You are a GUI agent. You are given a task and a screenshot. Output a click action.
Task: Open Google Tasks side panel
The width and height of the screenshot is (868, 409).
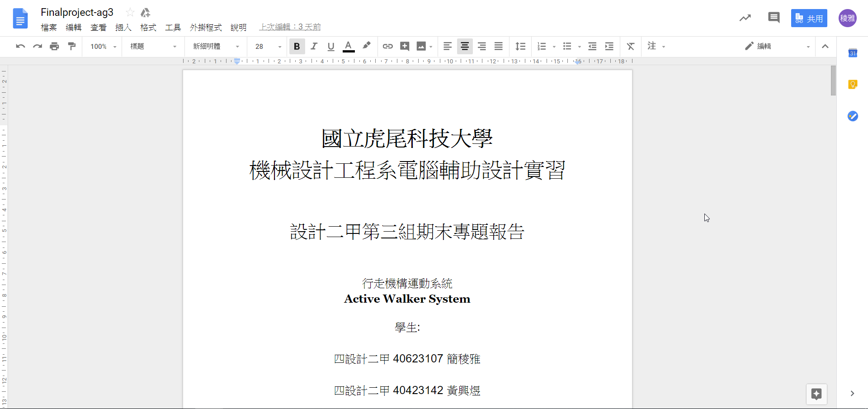(853, 116)
